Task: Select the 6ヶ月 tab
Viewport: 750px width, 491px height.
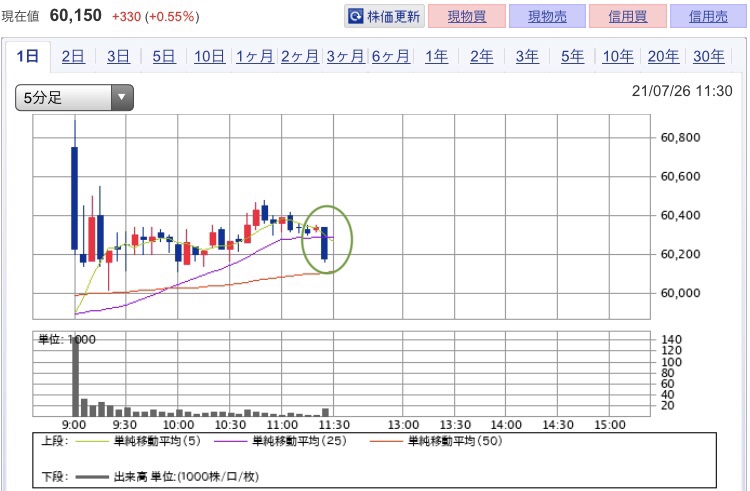Action: pyautogui.click(x=391, y=57)
